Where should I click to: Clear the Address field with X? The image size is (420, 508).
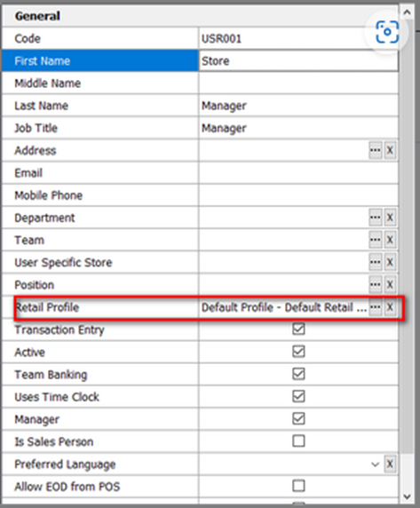[390, 150]
